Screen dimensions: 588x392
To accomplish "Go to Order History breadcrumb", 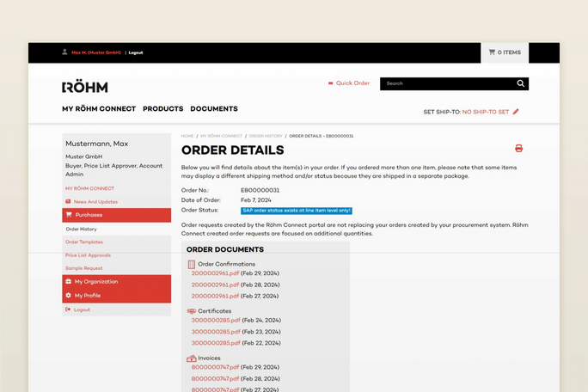I will tap(266, 136).
